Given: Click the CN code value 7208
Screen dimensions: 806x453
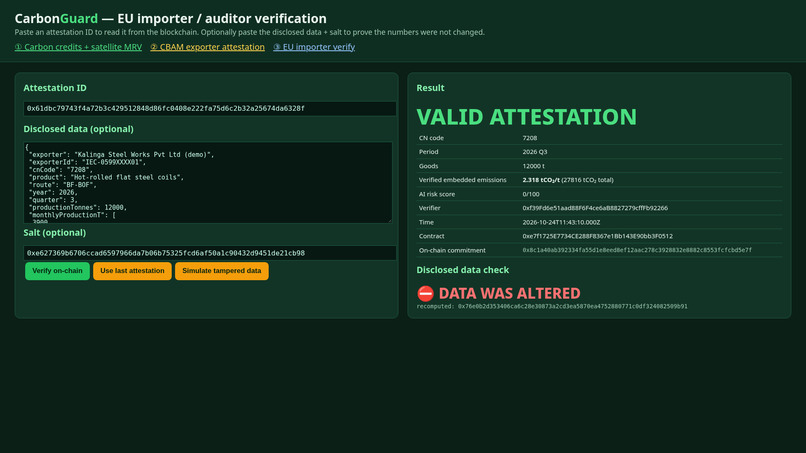Looking at the screenshot, I should pyautogui.click(x=529, y=138).
